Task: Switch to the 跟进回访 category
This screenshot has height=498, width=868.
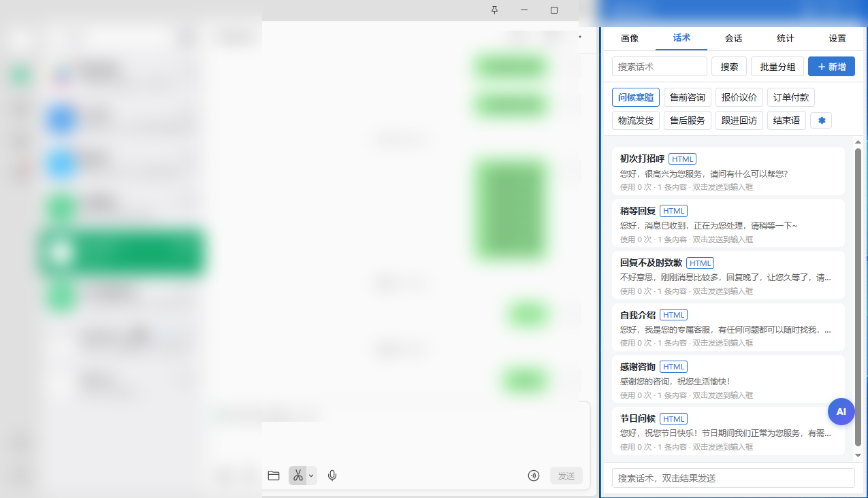Action: click(x=739, y=120)
